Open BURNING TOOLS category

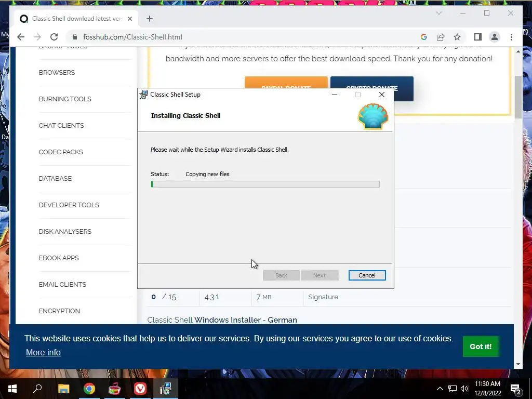(x=65, y=99)
